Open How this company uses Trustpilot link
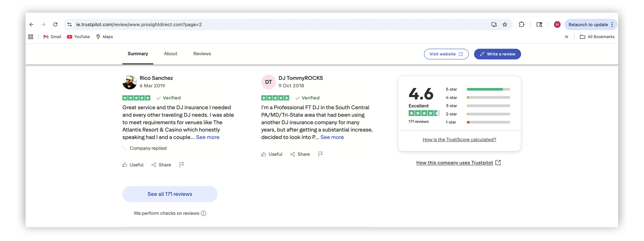 [x=458, y=163]
